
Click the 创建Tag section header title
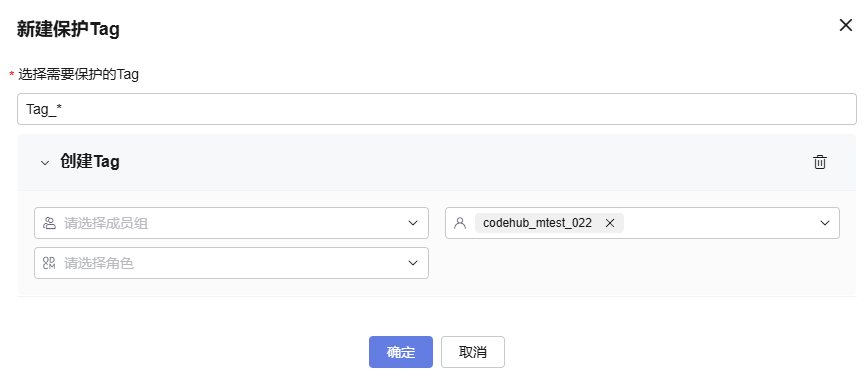click(x=90, y=162)
